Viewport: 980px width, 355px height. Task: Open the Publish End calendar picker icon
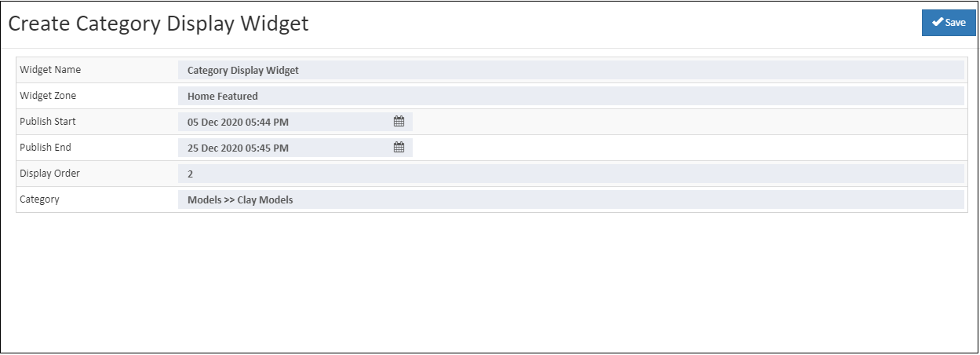click(x=399, y=148)
